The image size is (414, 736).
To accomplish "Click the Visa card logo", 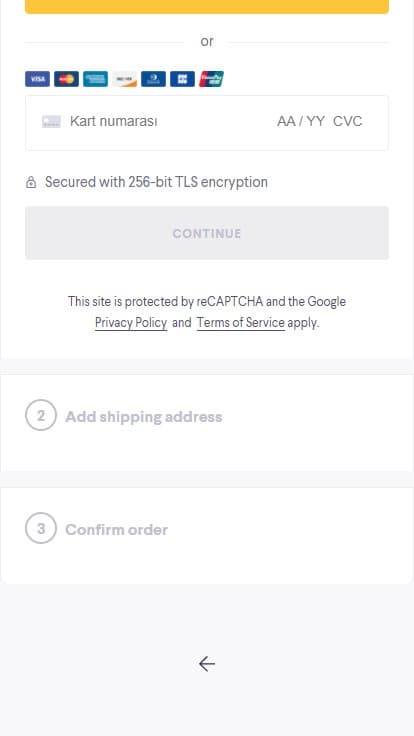I will coord(38,79).
